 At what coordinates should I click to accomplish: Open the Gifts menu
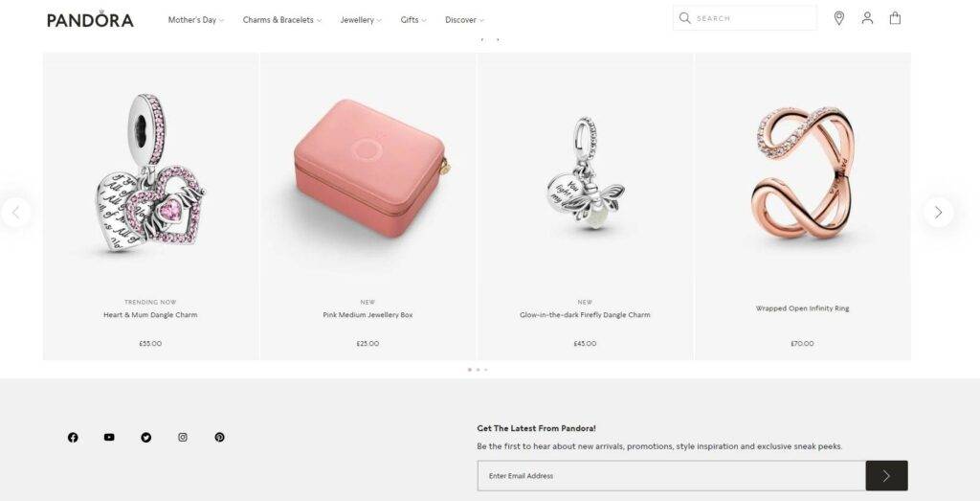click(x=413, y=20)
